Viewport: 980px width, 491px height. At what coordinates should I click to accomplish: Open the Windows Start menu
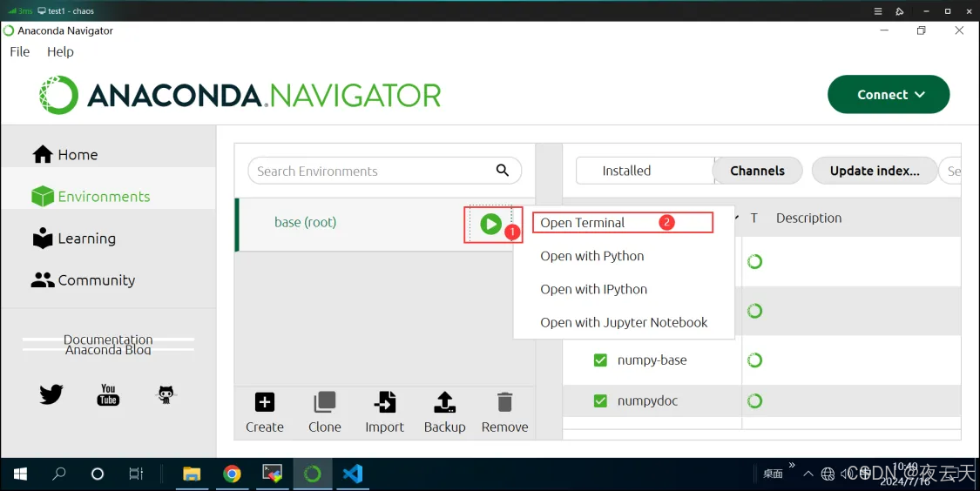click(x=20, y=474)
